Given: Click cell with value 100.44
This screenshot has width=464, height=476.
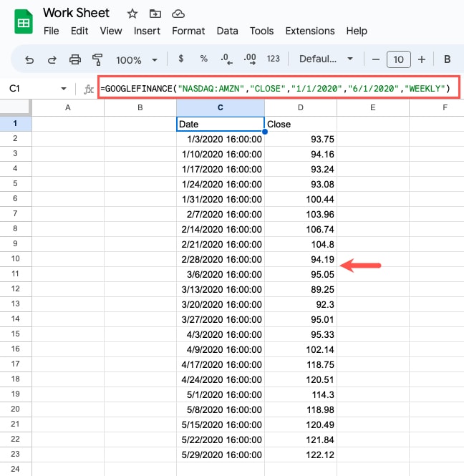Looking at the screenshot, I should pyautogui.click(x=301, y=200).
